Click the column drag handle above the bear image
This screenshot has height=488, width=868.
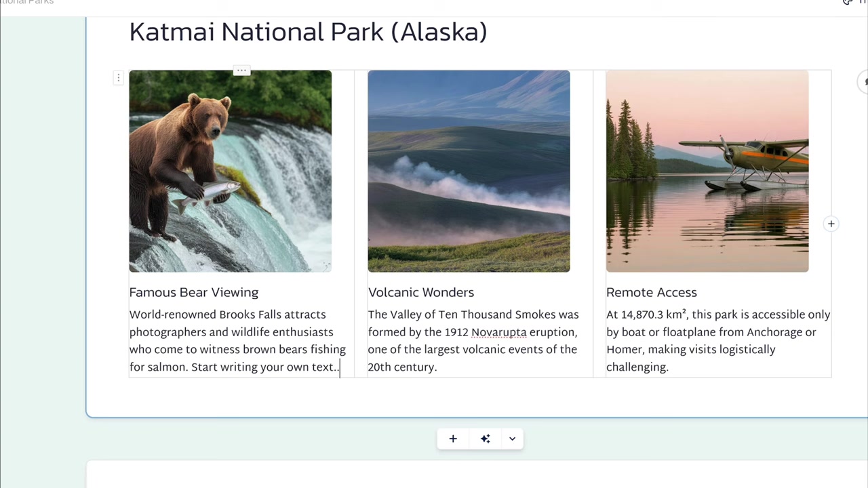click(241, 70)
